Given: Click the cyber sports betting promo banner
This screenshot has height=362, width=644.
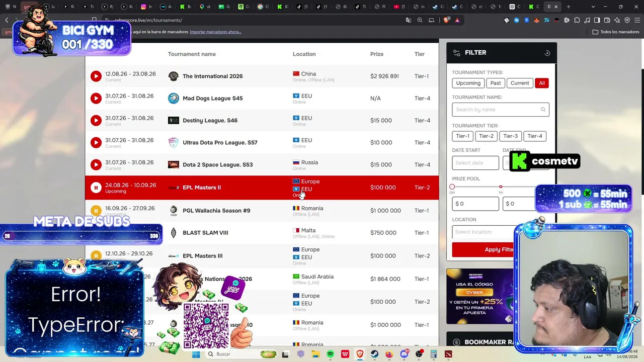Looking at the screenshot, I should (480, 296).
